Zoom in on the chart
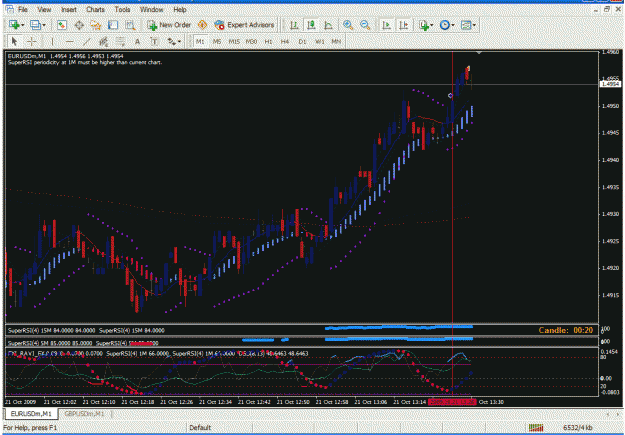625x435 pixels. tap(348, 25)
